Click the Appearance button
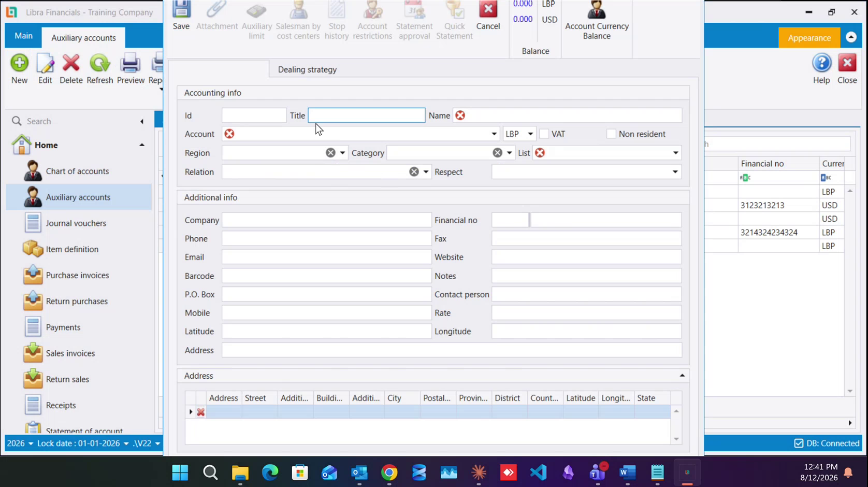The width and height of the screenshot is (868, 487). [809, 38]
